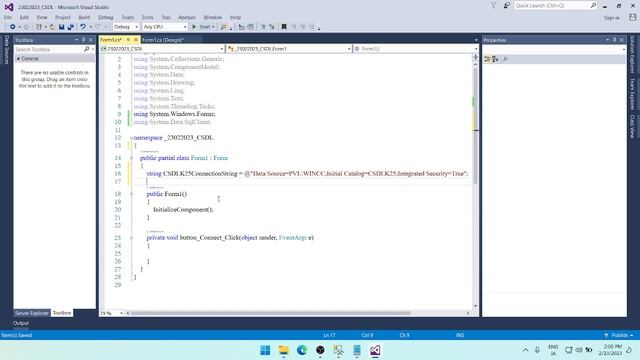This screenshot has width=640, height=360.
Task: Open the Window menu
Action: (x=213, y=18)
